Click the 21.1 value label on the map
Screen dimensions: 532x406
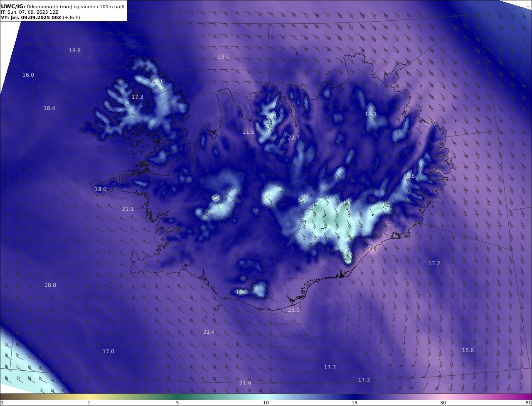[x=128, y=209]
